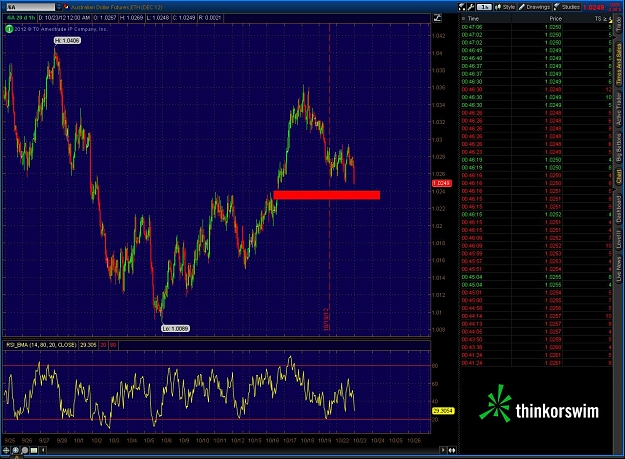Select the Chart side tab

coord(619,177)
